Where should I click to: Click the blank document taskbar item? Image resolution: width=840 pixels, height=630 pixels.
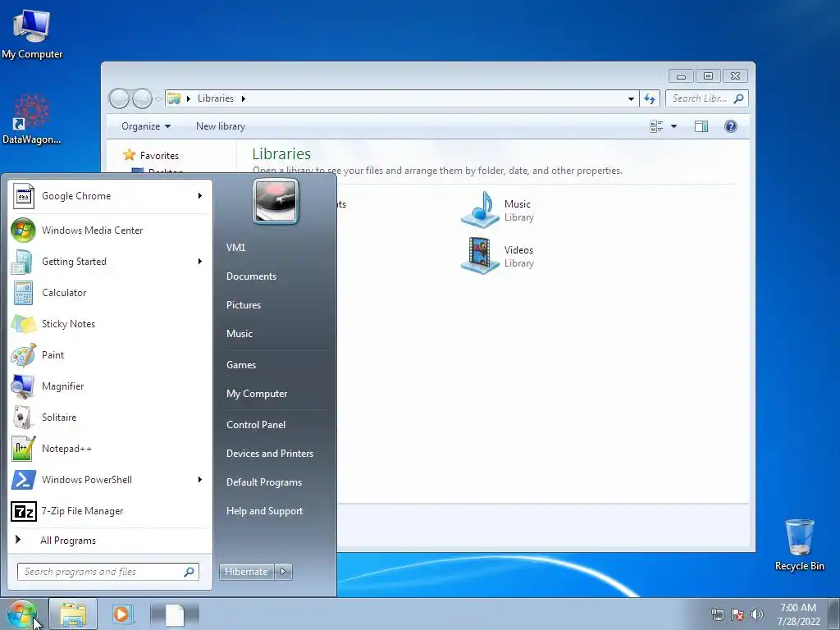click(x=175, y=614)
